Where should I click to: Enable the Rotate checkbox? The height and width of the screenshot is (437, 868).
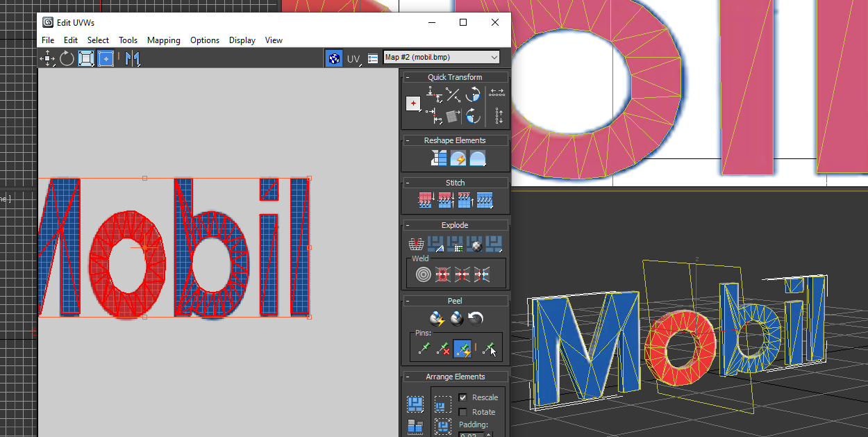point(463,412)
